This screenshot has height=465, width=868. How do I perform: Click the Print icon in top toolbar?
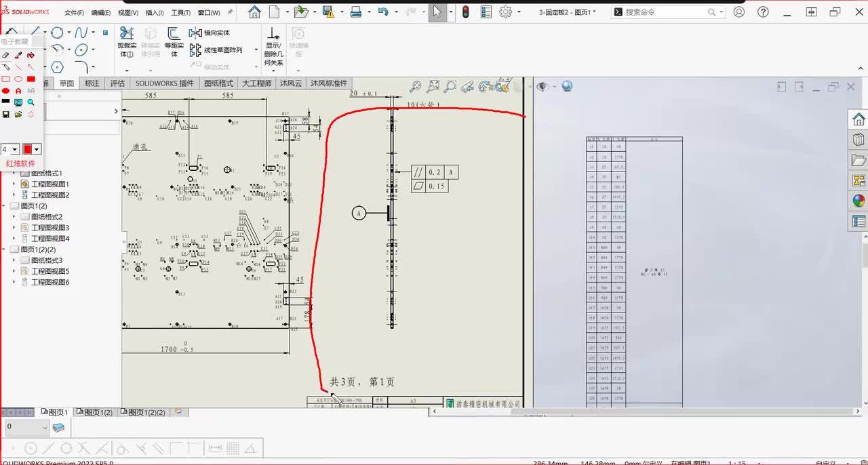355,12
